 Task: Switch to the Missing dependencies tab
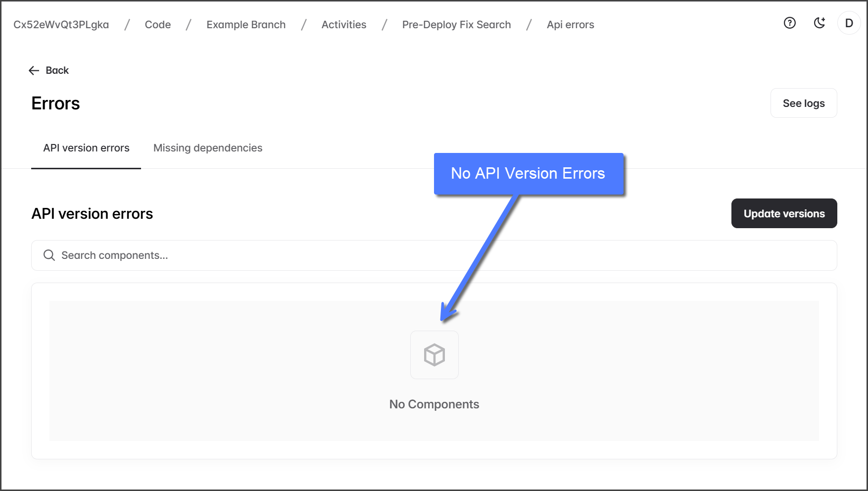click(x=207, y=148)
